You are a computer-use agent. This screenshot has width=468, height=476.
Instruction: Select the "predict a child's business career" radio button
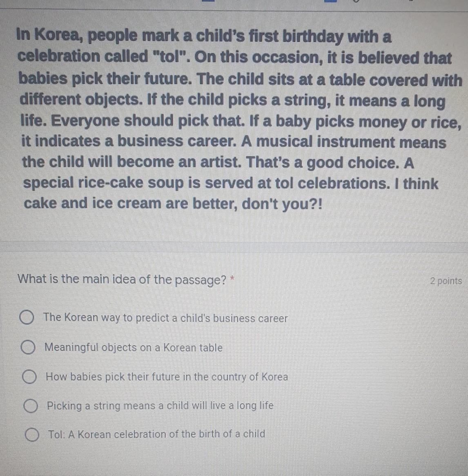(27, 317)
